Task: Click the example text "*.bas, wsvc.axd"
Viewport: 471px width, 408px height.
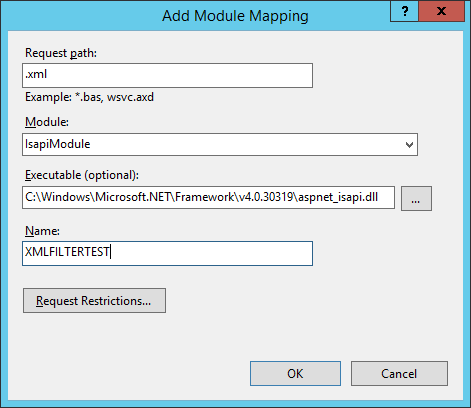Action: [114, 97]
